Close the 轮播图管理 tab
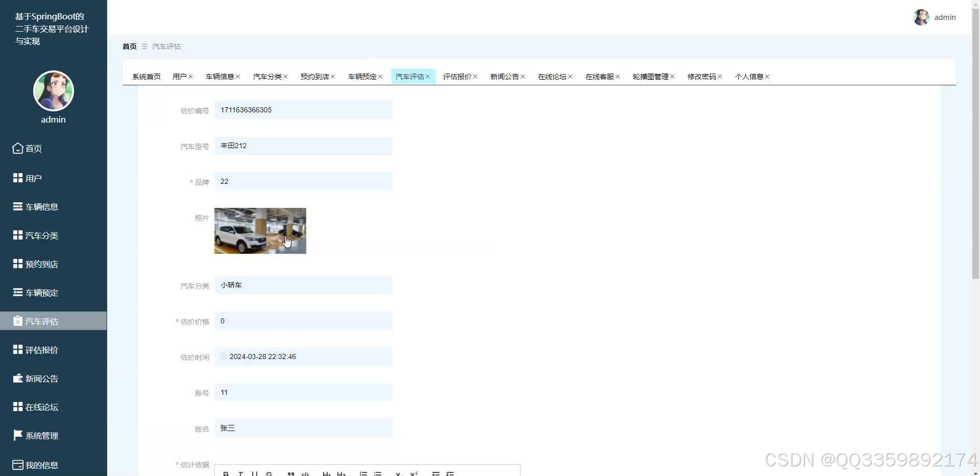The width and height of the screenshot is (980, 476). click(x=672, y=77)
